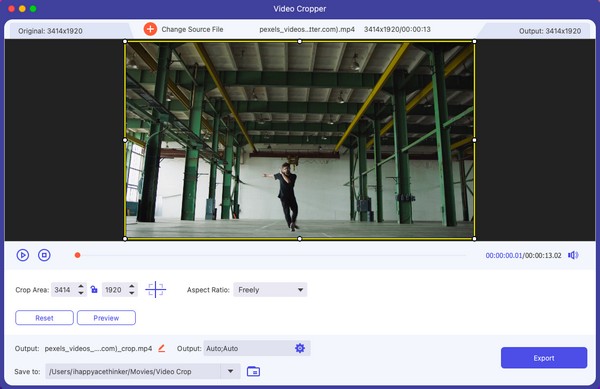This screenshot has height=389, width=600.
Task: Click the Save to path text field
Action: [133, 371]
